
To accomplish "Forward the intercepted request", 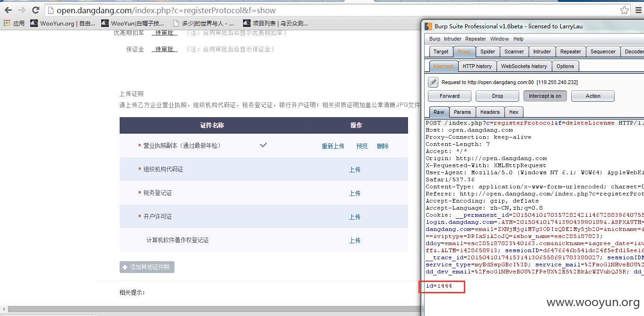I will (x=449, y=96).
